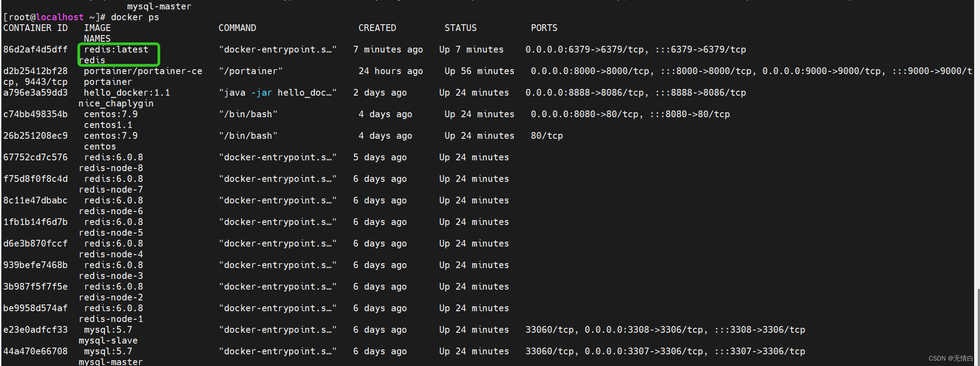This screenshot has width=980, height=366.
Task: Click the nice_chaplygin container name
Action: 116,103
